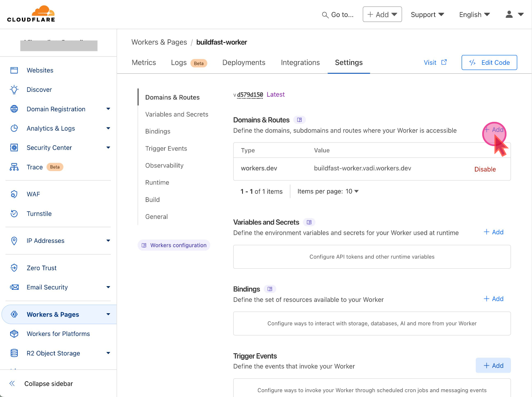532x397 pixels.
Task: Select the Settings tab
Action: click(x=349, y=63)
